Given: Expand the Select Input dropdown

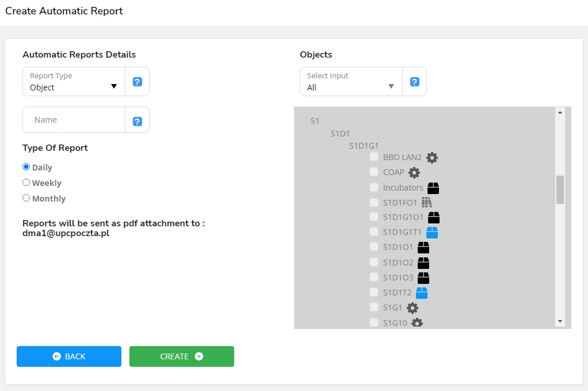Looking at the screenshot, I should point(351,82).
